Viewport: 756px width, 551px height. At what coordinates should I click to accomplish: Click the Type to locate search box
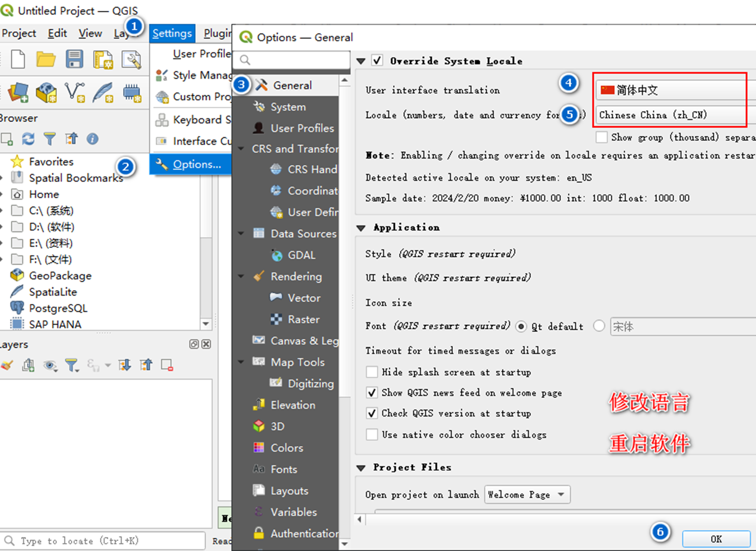(x=103, y=541)
